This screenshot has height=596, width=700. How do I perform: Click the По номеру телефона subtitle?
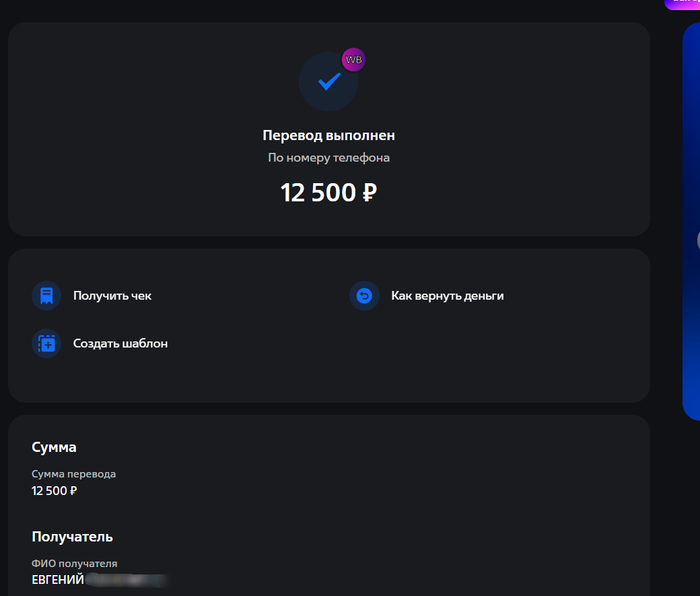tap(328, 158)
